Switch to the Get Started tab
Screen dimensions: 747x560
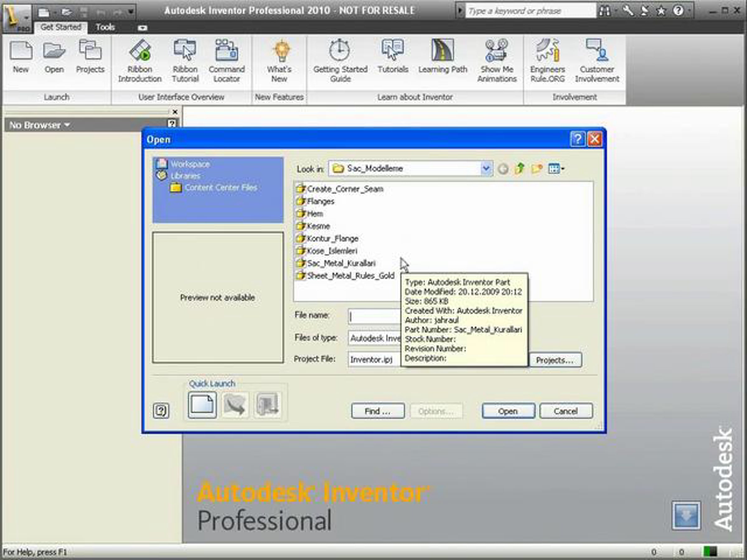point(61,27)
